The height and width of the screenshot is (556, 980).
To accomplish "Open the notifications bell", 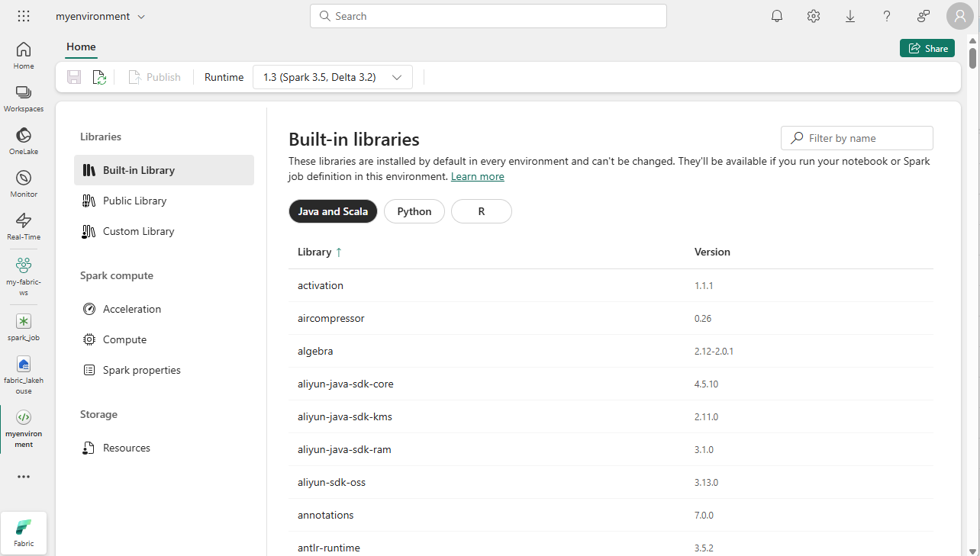I will [x=777, y=16].
